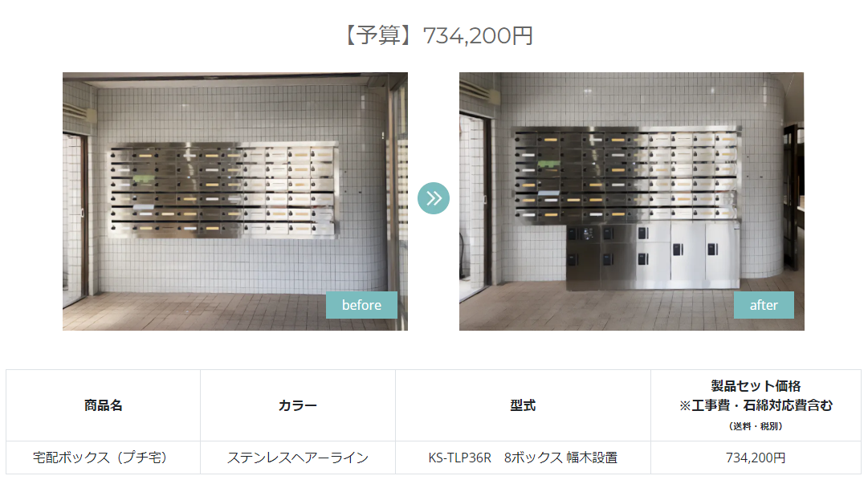
Task: Click the 'after' label badge
Action: point(764,305)
